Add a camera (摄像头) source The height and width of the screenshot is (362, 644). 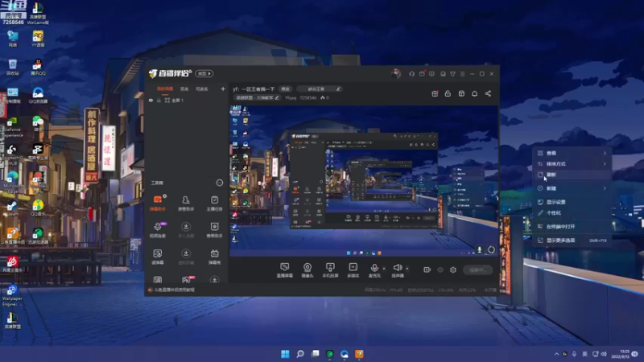click(x=308, y=270)
